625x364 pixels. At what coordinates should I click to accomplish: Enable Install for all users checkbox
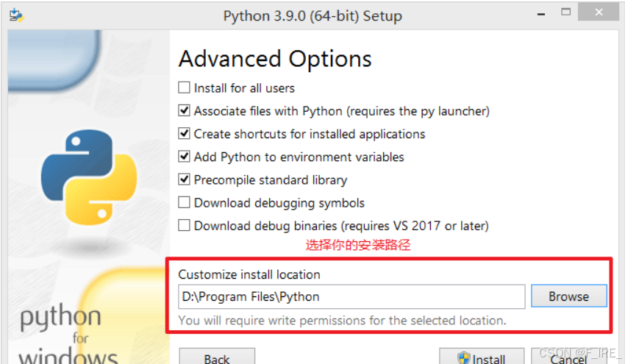pyautogui.click(x=184, y=88)
